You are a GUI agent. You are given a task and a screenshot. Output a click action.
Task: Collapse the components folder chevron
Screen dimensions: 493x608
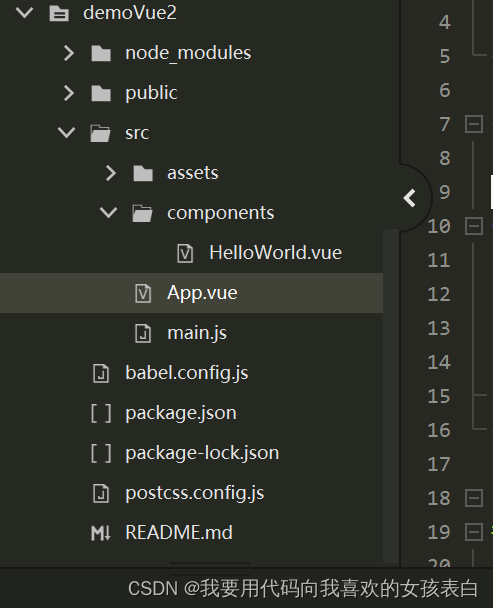pos(109,212)
